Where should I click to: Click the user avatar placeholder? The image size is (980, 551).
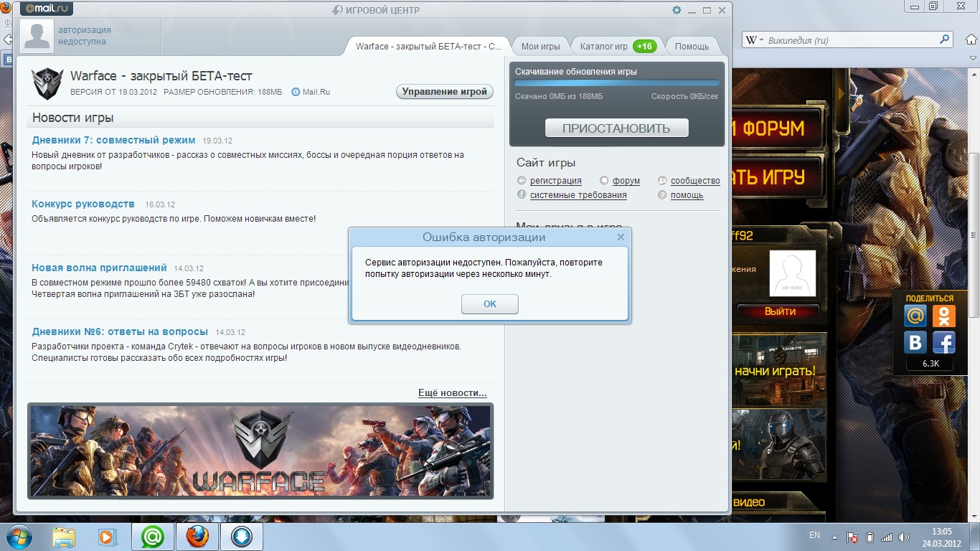tap(37, 36)
